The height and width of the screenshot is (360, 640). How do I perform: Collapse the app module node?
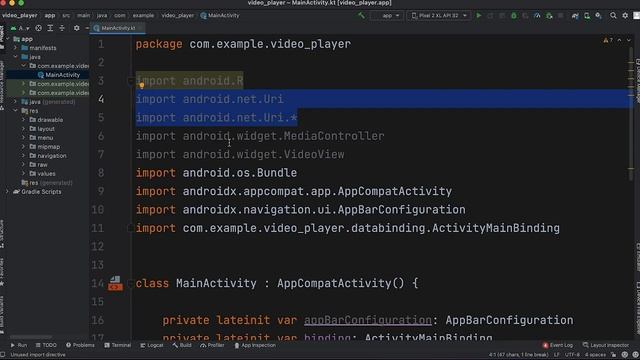(x=7, y=39)
